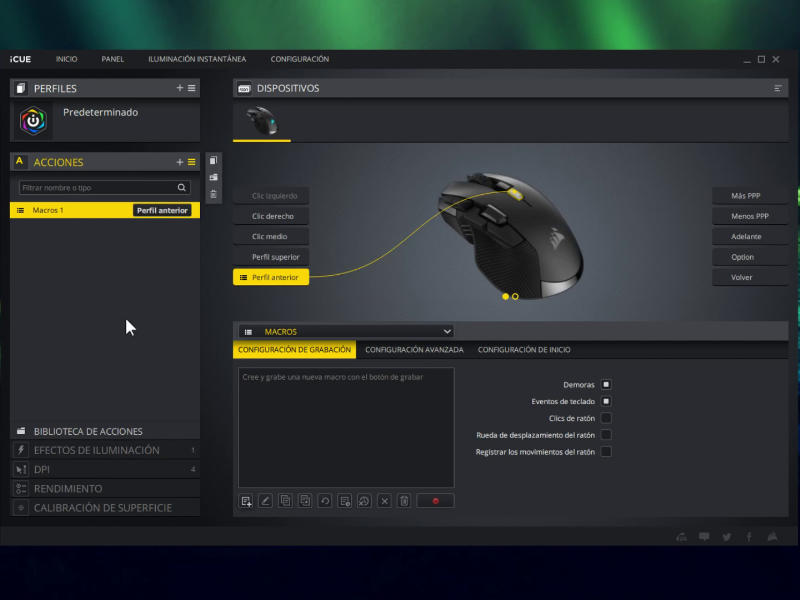Viewport: 800px width, 600px height.
Task: Select the mouse device thumbnail
Action: pyautogui.click(x=262, y=121)
